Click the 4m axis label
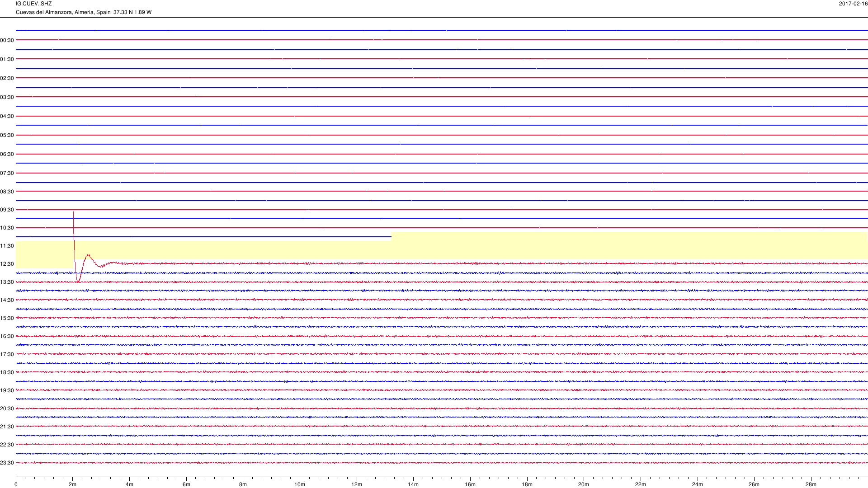Image resolution: width=868 pixels, height=488 pixels. click(x=129, y=484)
